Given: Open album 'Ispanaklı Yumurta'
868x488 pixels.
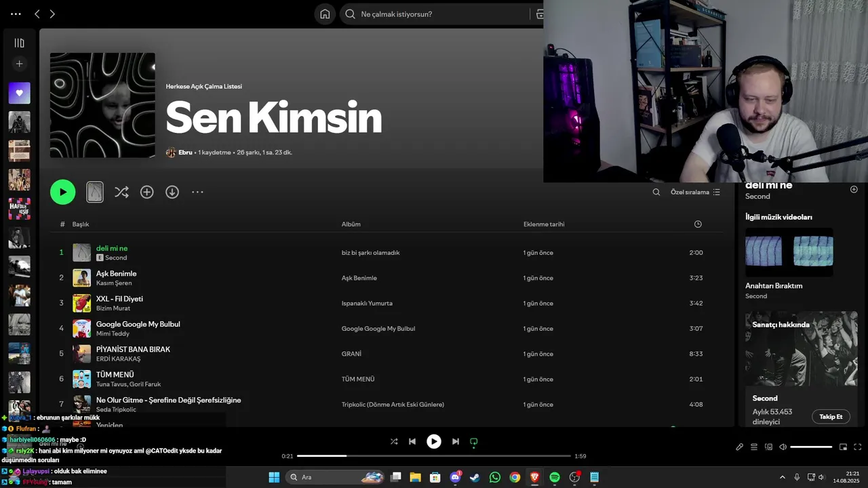Looking at the screenshot, I should [x=367, y=303].
